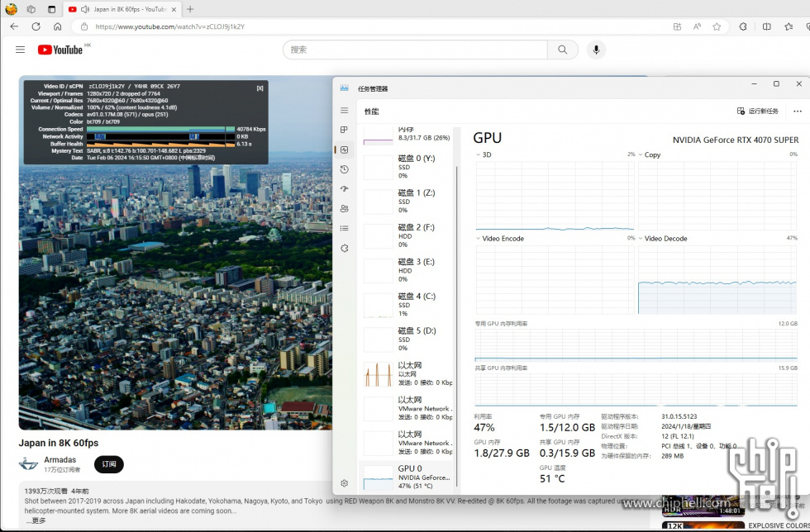This screenshot has width=810, height=532.
Task: Start voice search with microphone icon
Action: tap(596, 50)
